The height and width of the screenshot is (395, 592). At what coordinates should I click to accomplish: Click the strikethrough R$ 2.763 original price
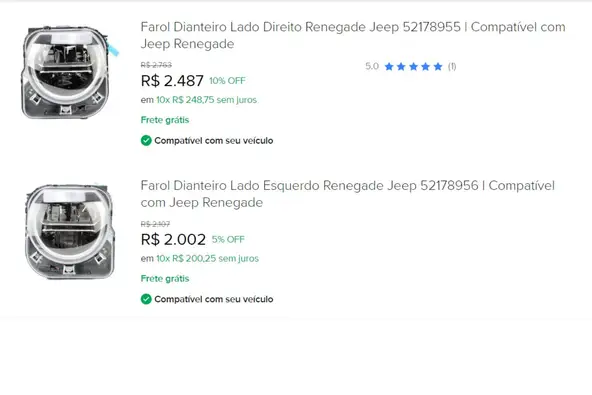(x=156, y=65)
